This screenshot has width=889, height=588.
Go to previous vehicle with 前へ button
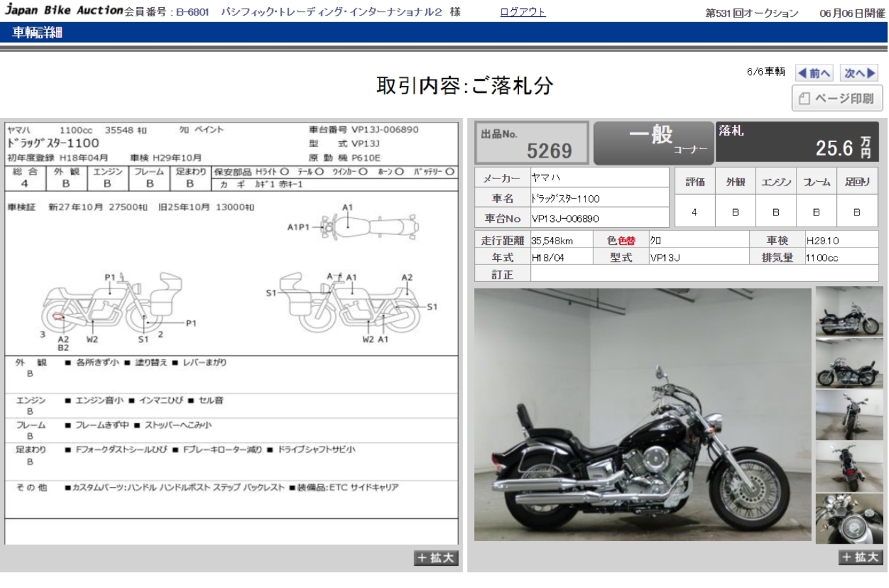point(814,73)
